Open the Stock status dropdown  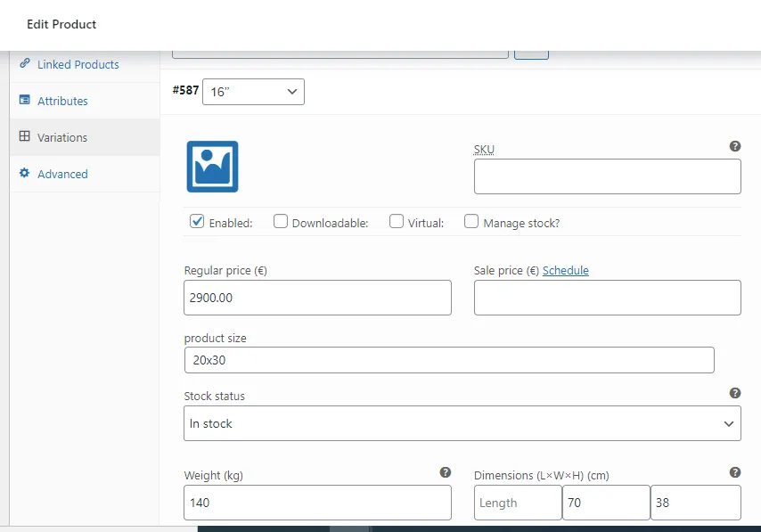click(x=462, y=423)
